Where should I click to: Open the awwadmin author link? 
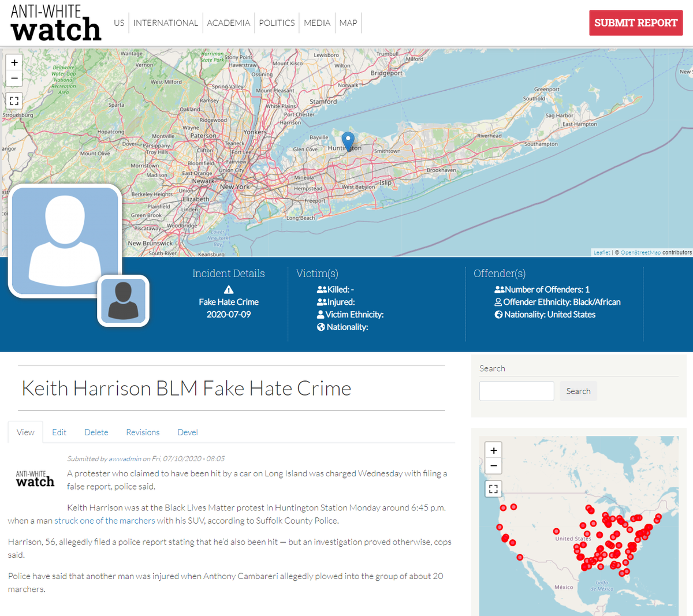coord(125,459)
